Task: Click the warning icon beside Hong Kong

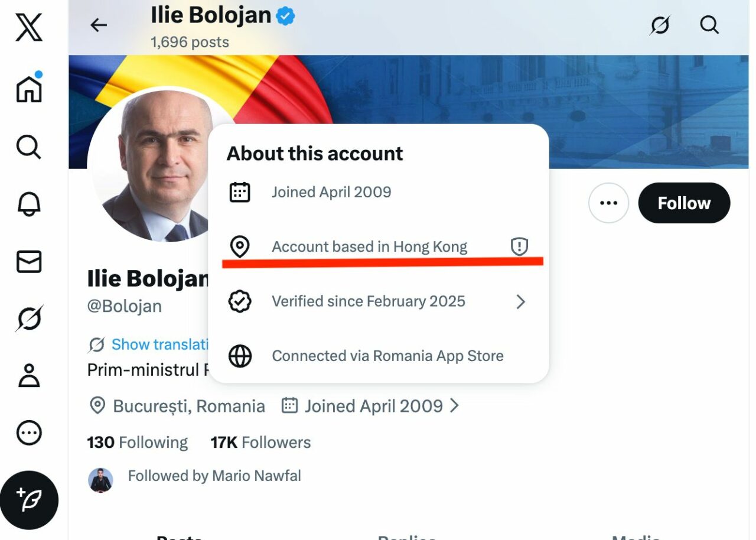Action: coord(518,246)
